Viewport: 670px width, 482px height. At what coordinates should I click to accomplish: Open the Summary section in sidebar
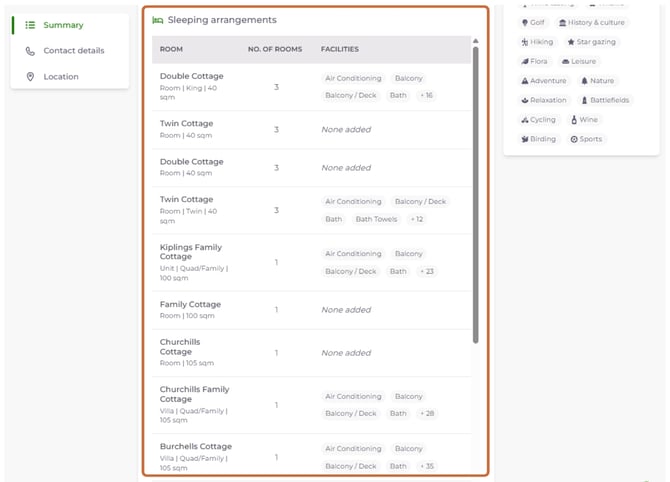(x=63, y=25)
